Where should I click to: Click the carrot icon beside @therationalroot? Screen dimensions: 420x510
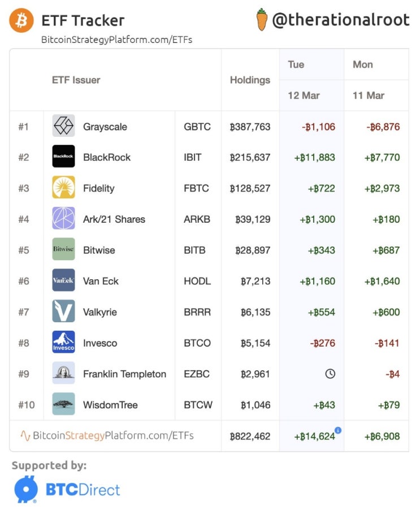(x=262, y=19)
